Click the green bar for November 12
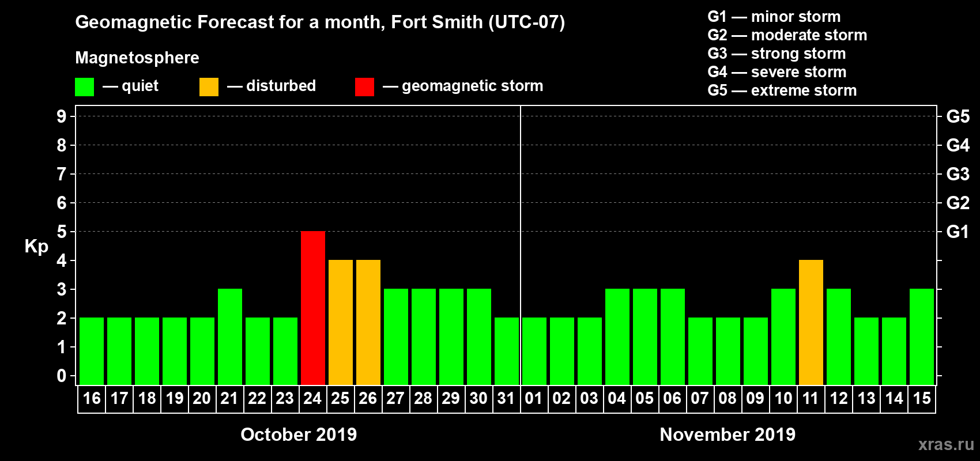This screenshot has width=980, height=461. click(839, 337)
